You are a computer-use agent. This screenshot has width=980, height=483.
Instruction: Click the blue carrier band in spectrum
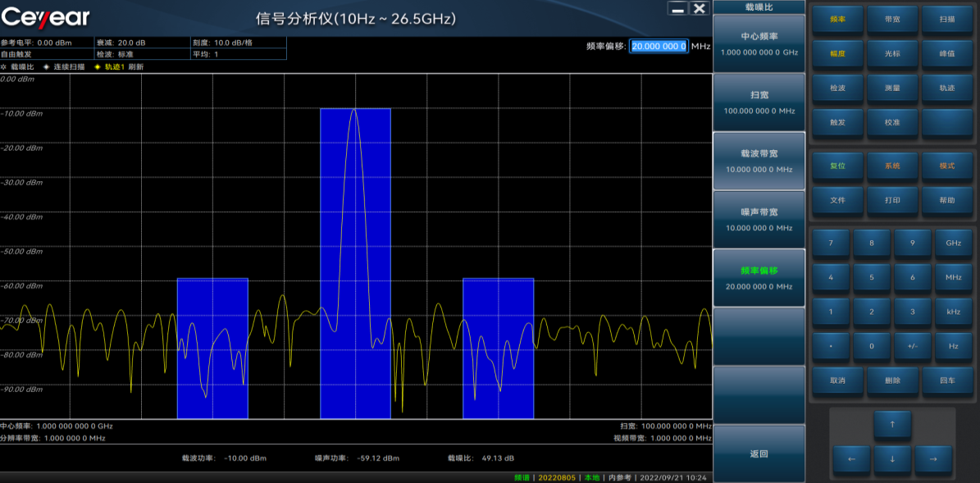[x=355, y=262]
